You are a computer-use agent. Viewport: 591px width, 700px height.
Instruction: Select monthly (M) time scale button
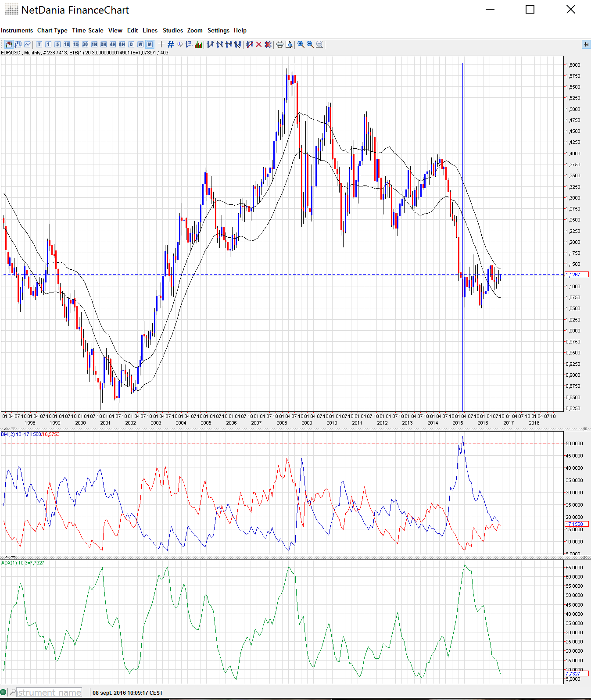coord(150,44)
